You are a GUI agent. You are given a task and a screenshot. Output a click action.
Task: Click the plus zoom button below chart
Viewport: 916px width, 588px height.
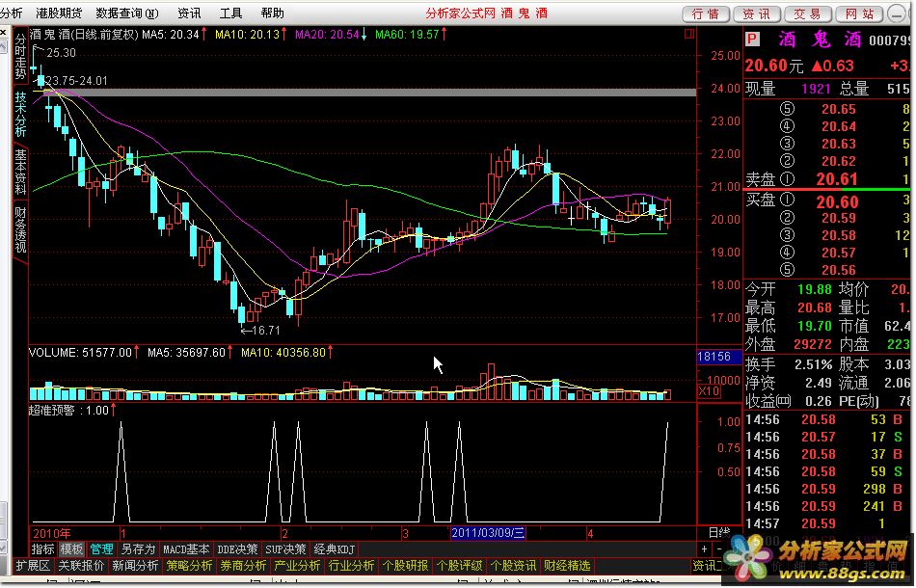click(x=705, y=549)
